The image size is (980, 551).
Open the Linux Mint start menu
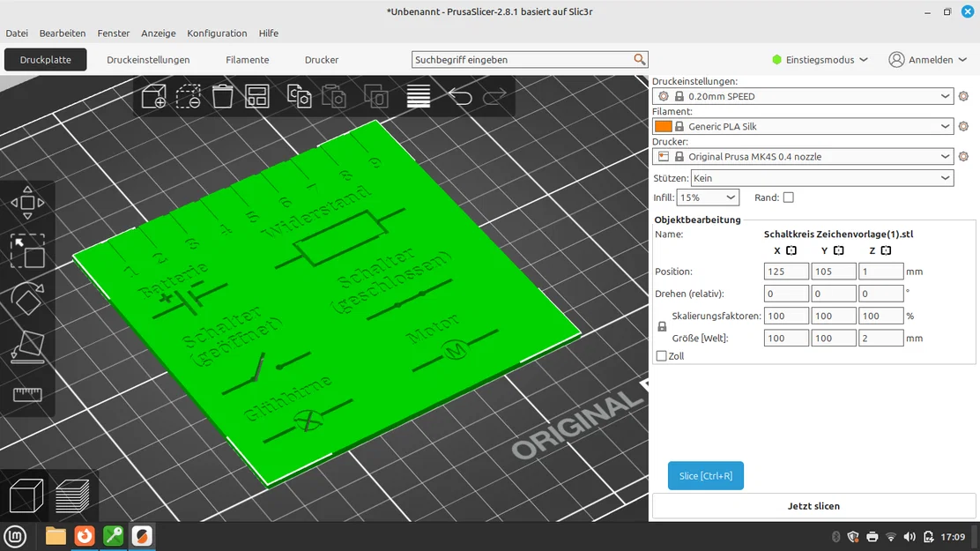[x=16, y=536]
